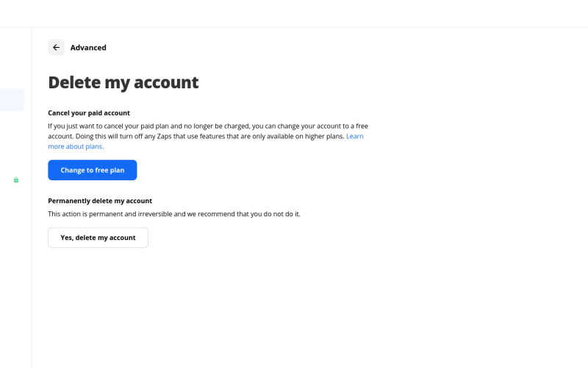Select the Cancel your paid account subheading

pyautogui.click(x=89, y=113)
